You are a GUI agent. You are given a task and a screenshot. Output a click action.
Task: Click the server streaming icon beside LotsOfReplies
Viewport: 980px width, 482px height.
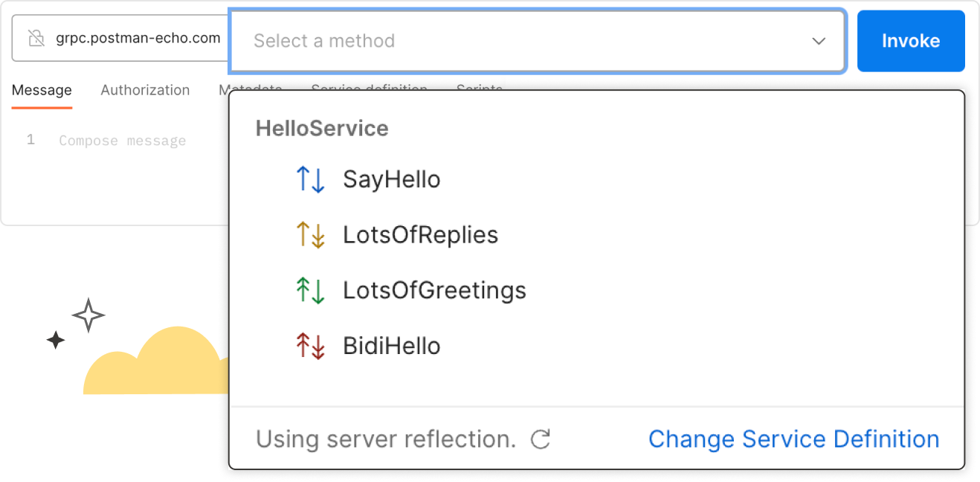point(311,234)
